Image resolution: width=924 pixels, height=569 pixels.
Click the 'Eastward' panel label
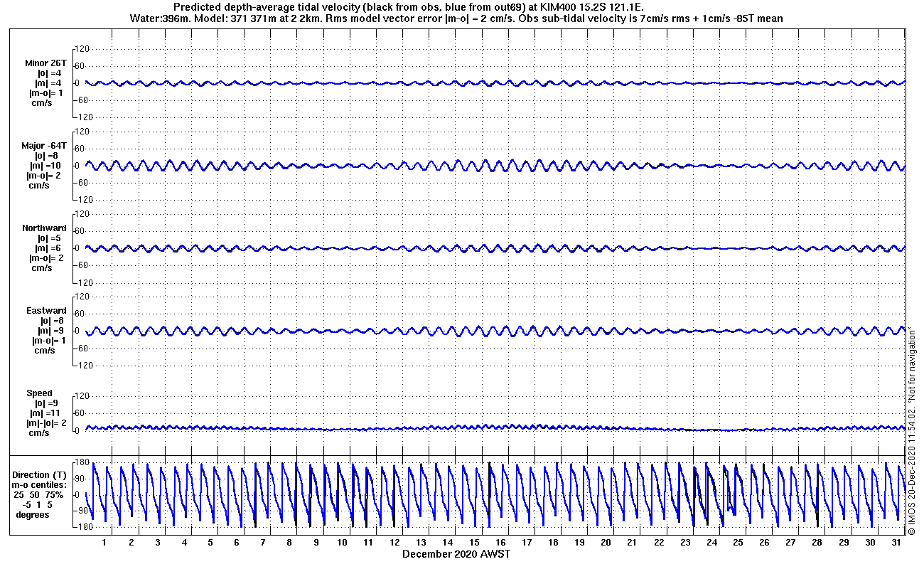tap(46, 311)
